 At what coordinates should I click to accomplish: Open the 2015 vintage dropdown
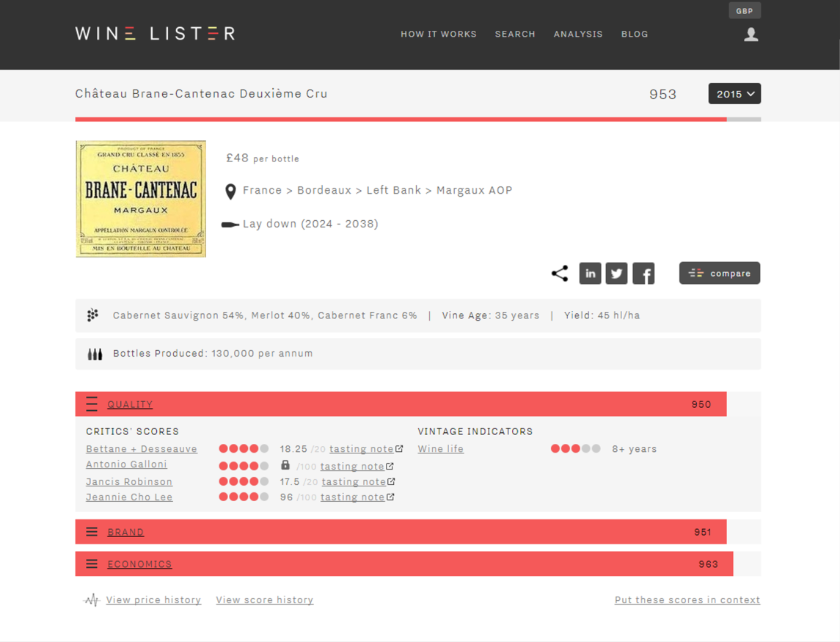point(734,94)
